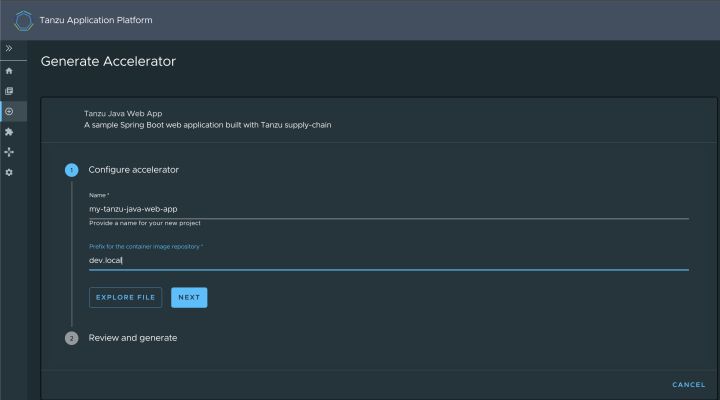The height and width of the screenshot is (400, 720).
Task: Click the Tanzu Application Platform logo
Action: click(x=23, y=20)
